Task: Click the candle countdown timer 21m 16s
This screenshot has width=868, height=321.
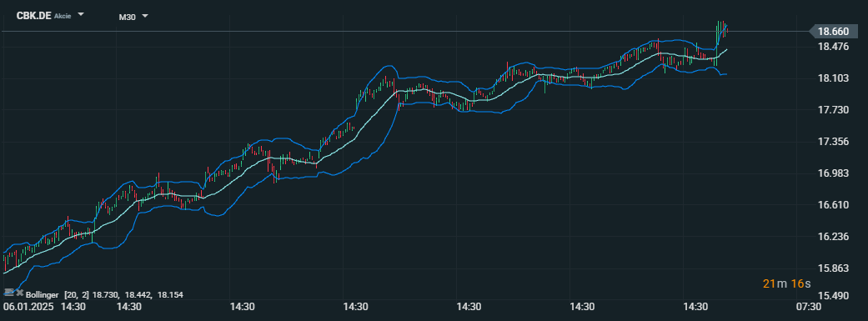Action: (x=786, y=284)
